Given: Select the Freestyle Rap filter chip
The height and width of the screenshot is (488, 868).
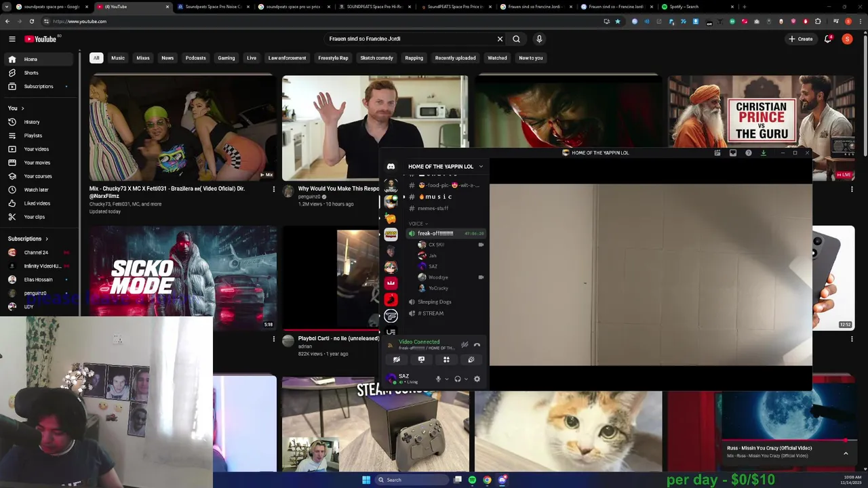Looking at the screenshot, I should (x=333, y=58).
